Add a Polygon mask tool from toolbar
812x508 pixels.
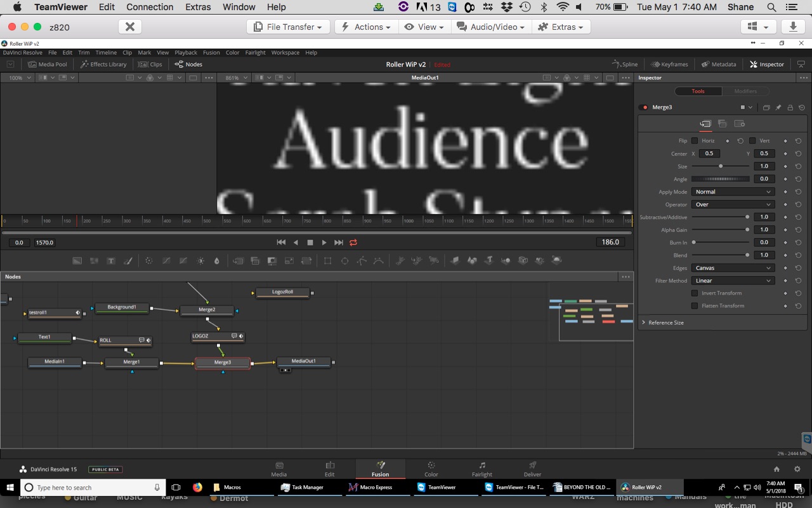coord(362,260)
